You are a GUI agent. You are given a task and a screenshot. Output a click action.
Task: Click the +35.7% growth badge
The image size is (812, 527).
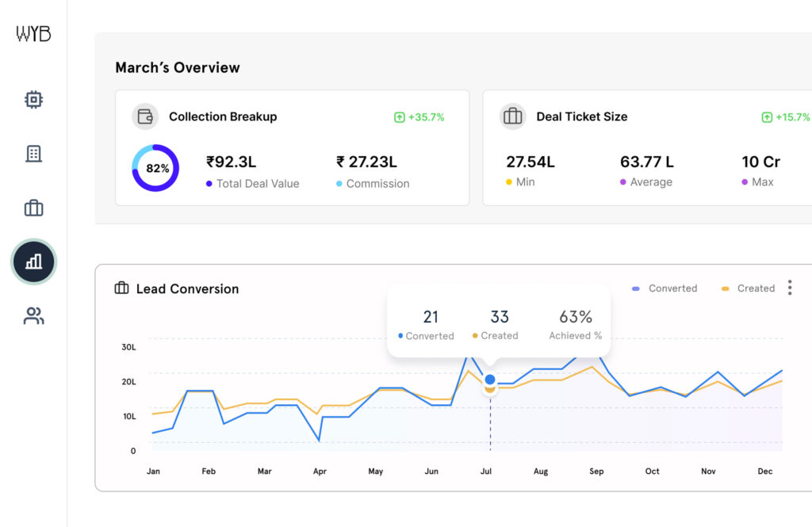pos(419,117)
